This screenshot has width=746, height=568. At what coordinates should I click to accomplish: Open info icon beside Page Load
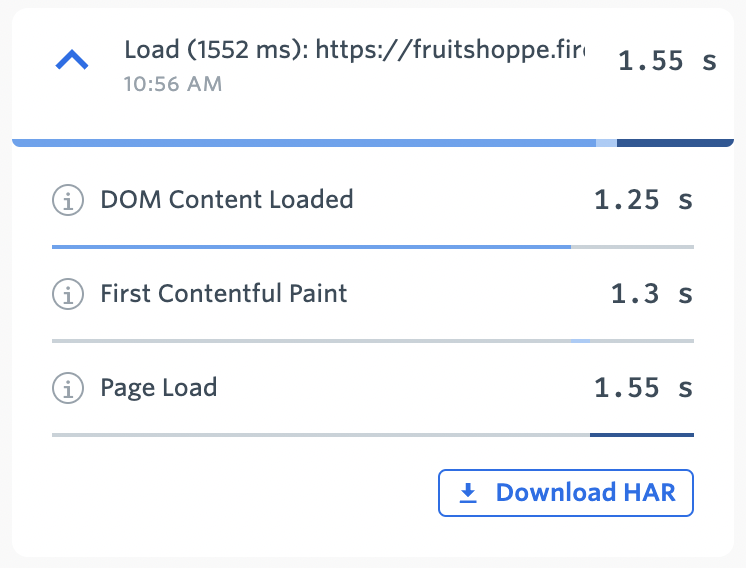point(68,388)
